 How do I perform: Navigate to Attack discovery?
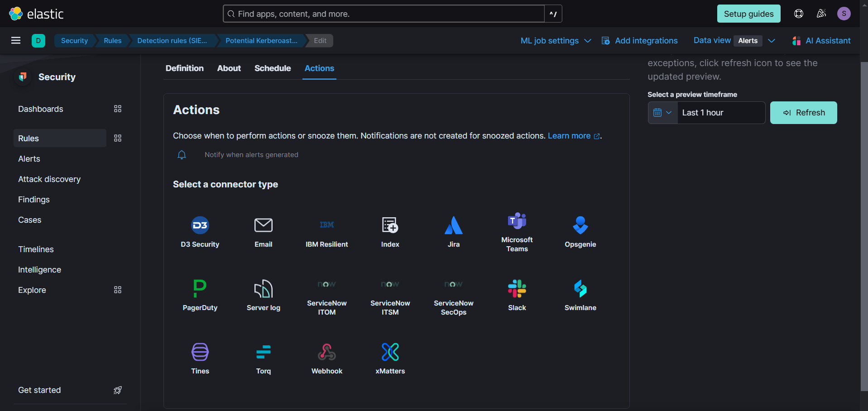pos(49,179)
